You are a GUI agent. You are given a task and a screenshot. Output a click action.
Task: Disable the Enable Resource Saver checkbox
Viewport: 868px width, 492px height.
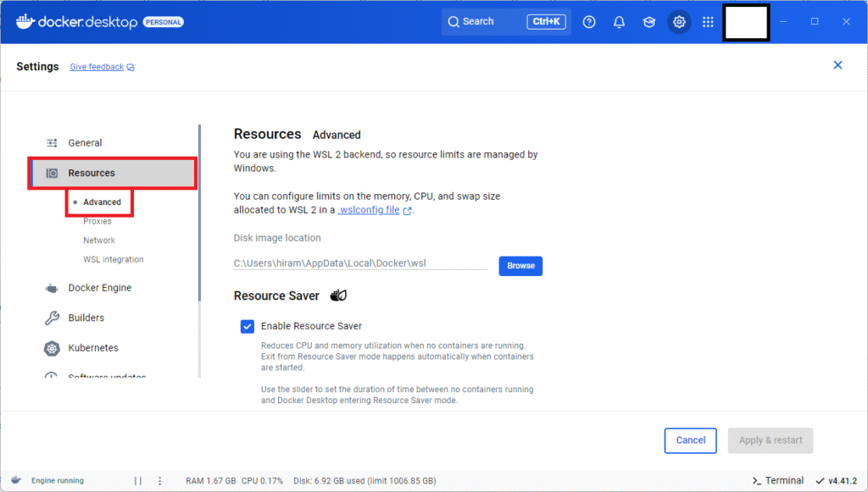pos(248,326)
